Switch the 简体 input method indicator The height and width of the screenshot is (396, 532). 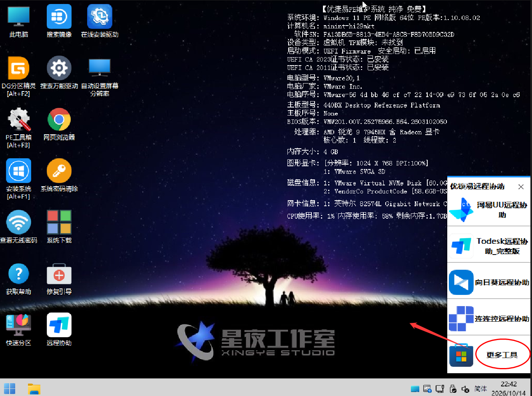tap(480, 389)
